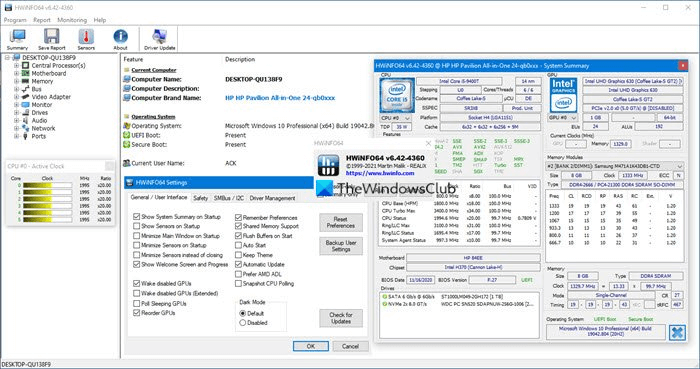The image size is (700, 369).
Task: Click the Check for Updates button
Action: click(x=341, y=318)
